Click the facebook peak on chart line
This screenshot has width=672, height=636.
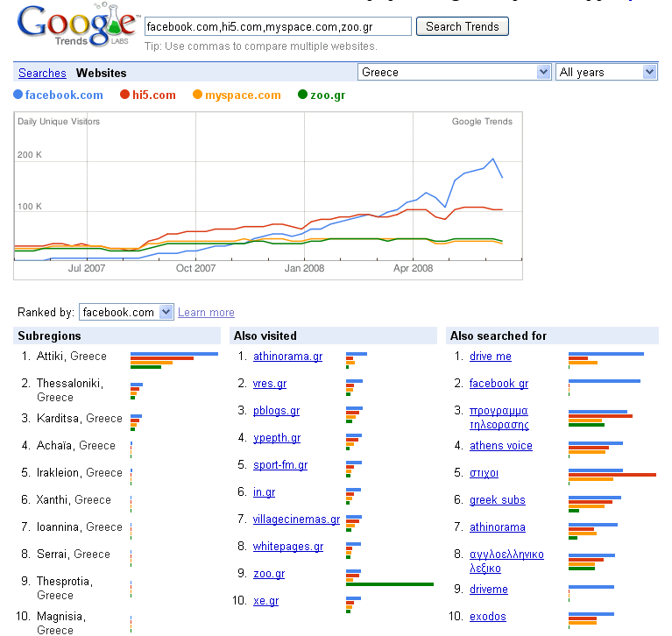tap(493, 159)
